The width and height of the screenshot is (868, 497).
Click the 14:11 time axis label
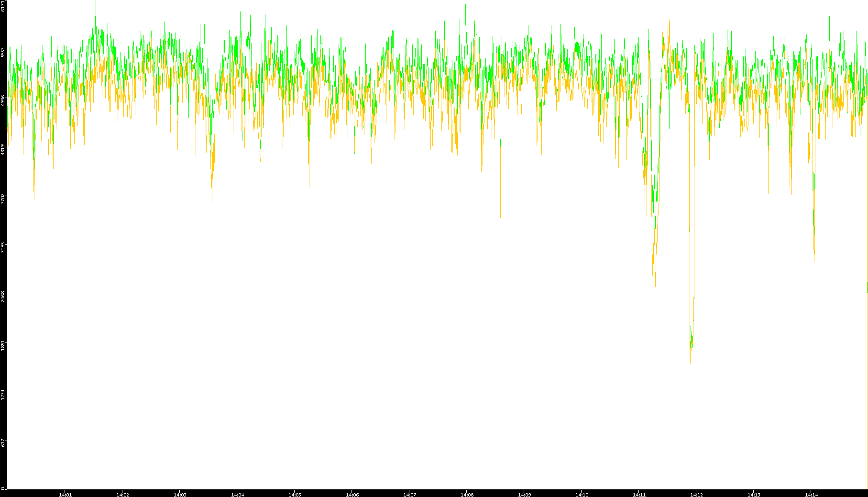[639, 495]
